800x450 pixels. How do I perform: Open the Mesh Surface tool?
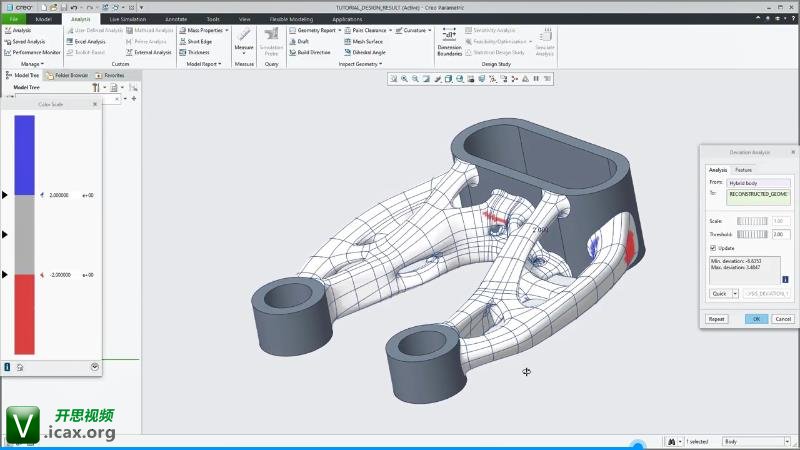365,41
